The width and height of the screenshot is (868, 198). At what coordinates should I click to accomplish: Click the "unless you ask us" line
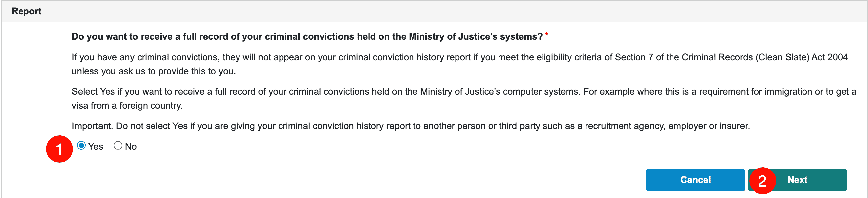click(x=153, y=71)
